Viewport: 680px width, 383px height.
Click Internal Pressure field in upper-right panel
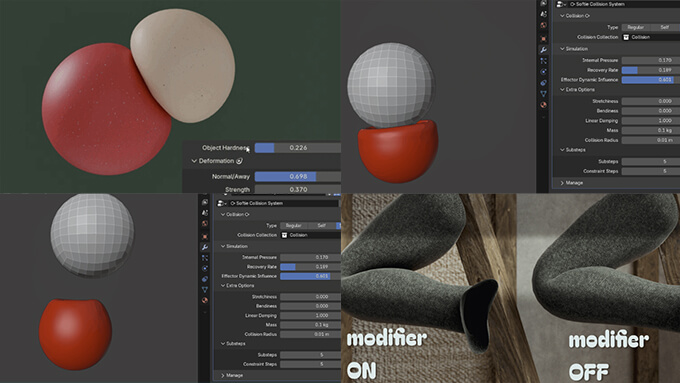point(651,60)
